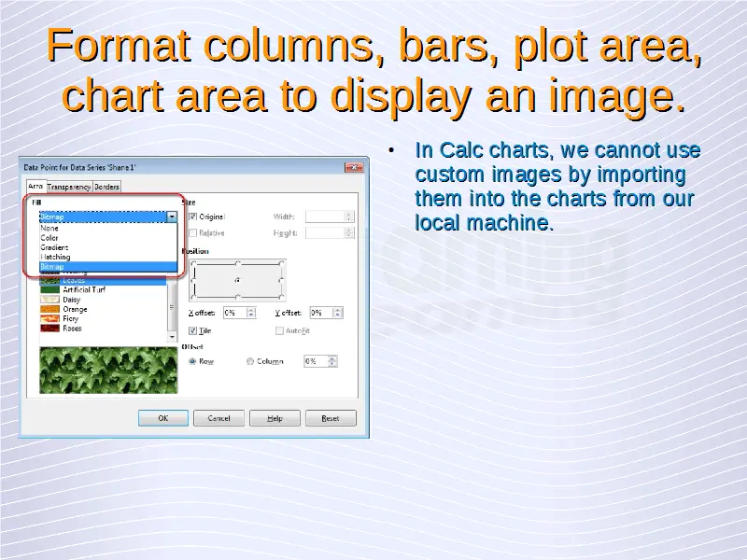Open the Fill type dropdown arrow
Image resolution: width=747 pixels, height=560 pixels.
[x=172, y=217]
